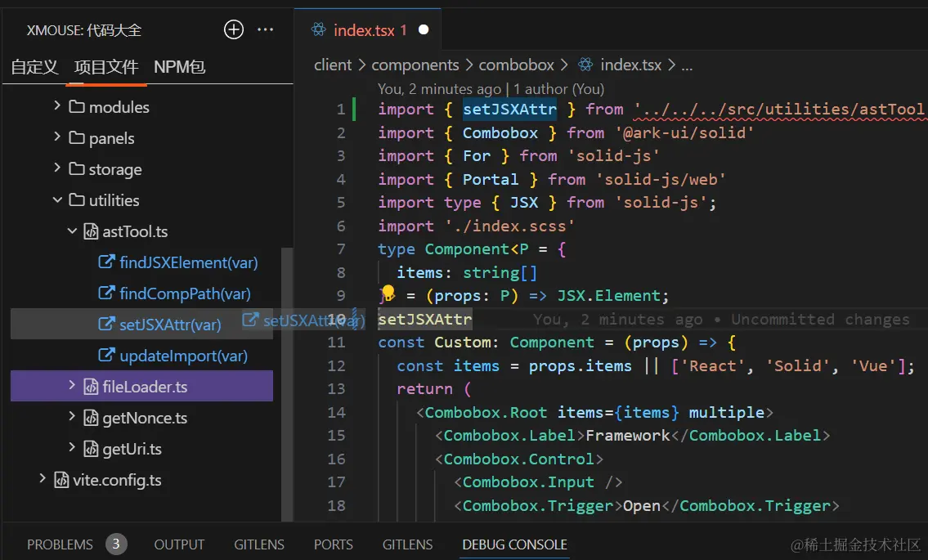Viewport: 928px width, 560px height.
Task: Switch to the NPM包 tab
Action: click(x=179, y=67)
